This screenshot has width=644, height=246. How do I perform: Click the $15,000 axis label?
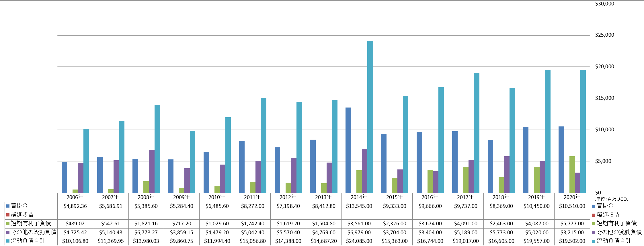605,98
